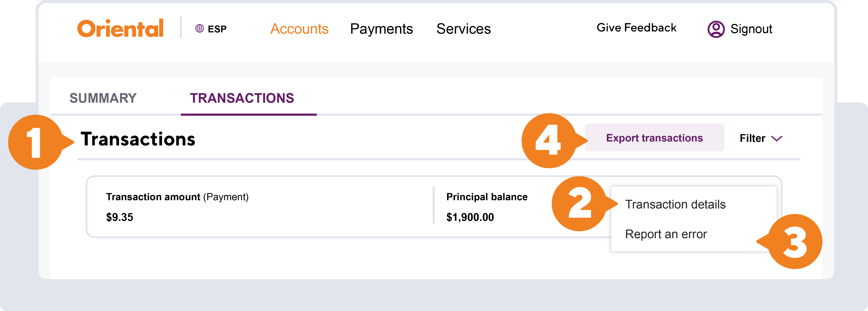868x311 pixels.
Task: Click the orange number 3 badge
Action: pyautogui.click(x=794, y=242)
